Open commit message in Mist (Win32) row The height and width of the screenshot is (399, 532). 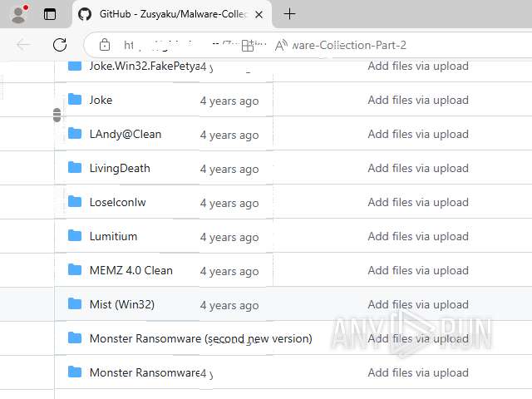(x=418, y=305)
